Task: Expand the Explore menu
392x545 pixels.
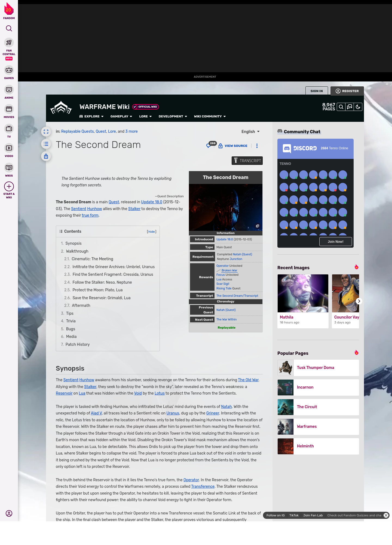Action: pyautogui.click(x=91, y=116)
